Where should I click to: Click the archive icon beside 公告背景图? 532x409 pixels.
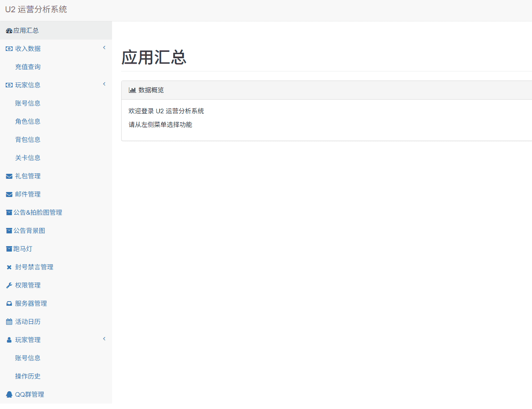coord(9,231)
